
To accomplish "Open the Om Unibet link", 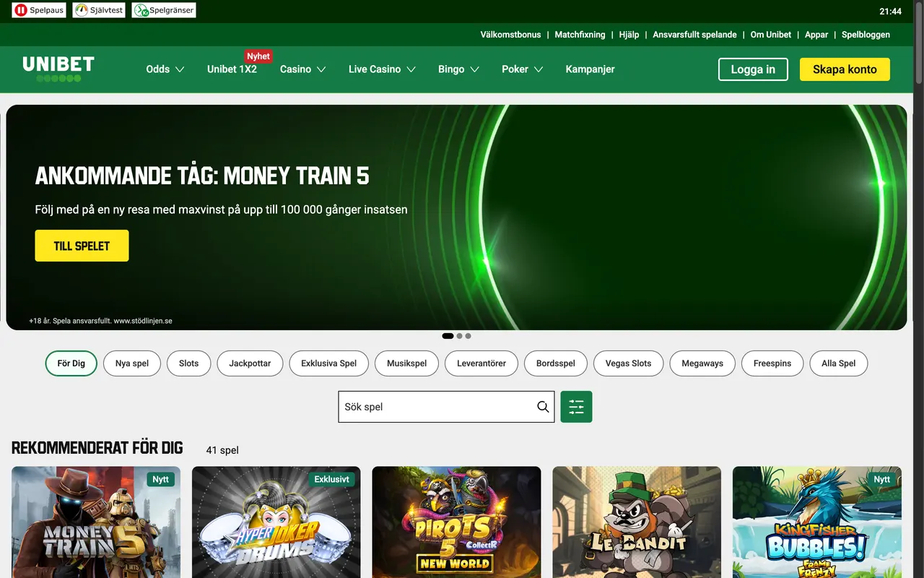I will coord(770,35).
